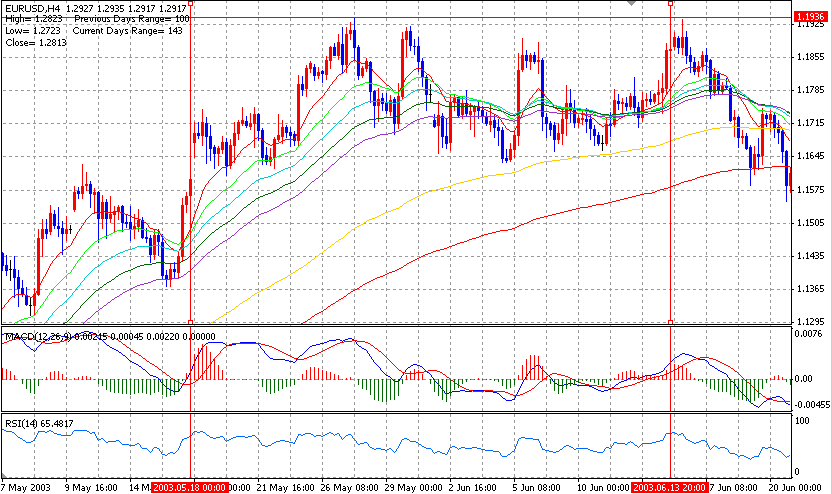Click the 1.1435 price scale value
The height and width of the screenshot is (494, 832).
(x=811, y=256)
